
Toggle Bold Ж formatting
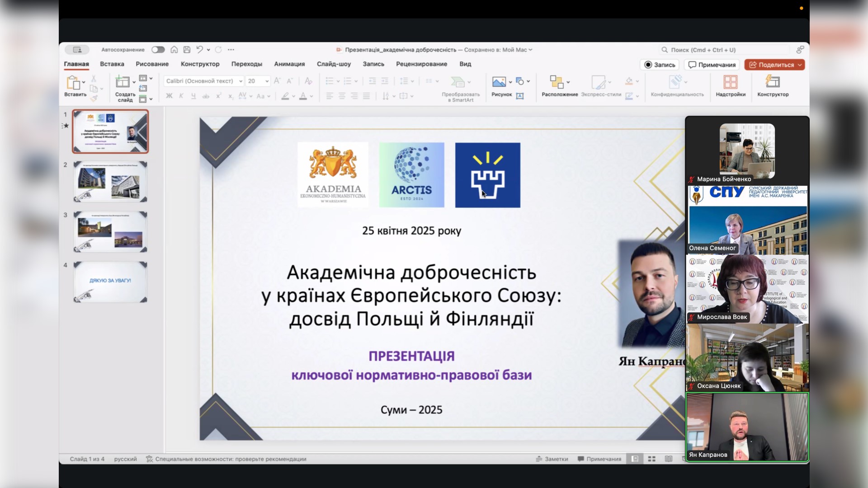tap(169, 96)
